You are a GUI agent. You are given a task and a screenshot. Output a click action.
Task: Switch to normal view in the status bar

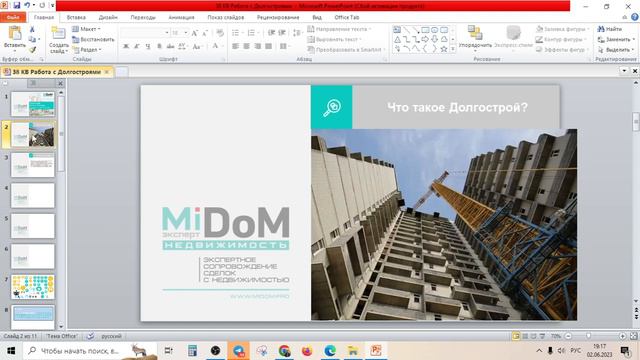516,336
